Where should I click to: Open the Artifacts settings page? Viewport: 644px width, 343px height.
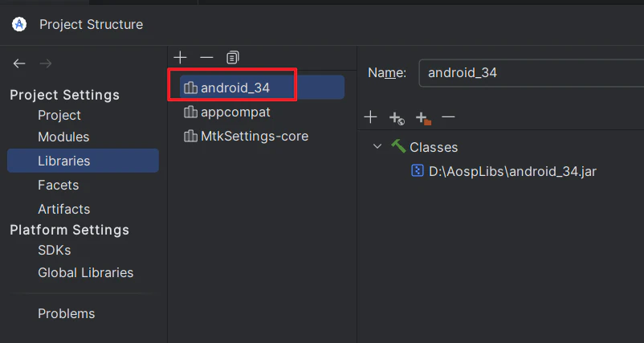point(63,209)
